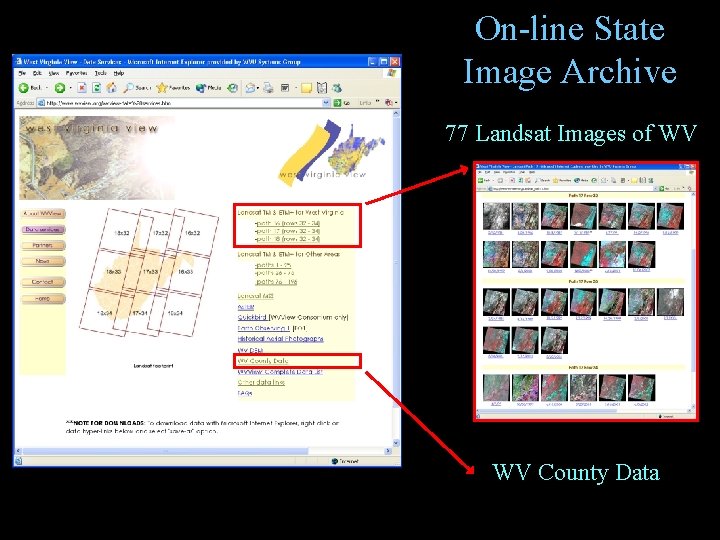Click the red Norton icon beside Links
Image resolution: width=720 pixels, height=540 pixels.
click(389, 102)
